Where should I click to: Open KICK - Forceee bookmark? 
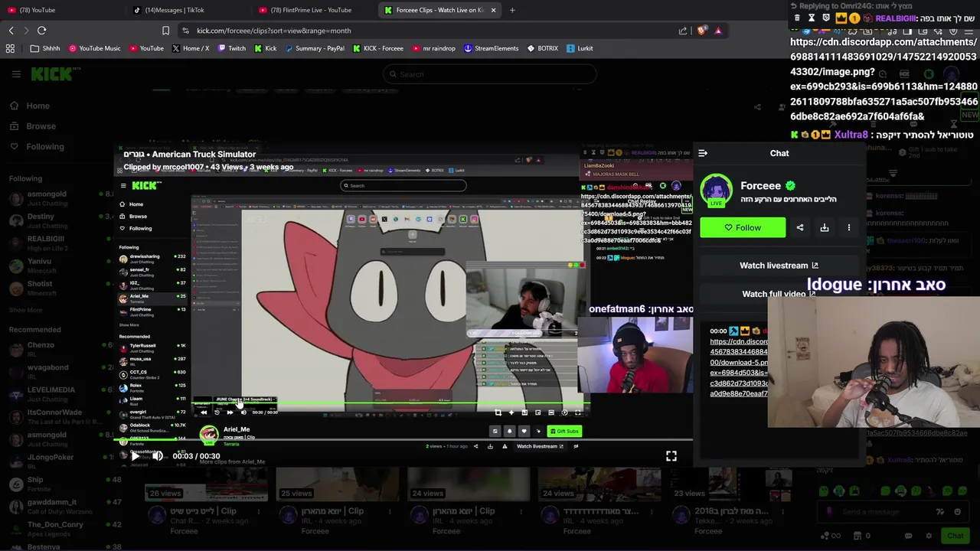point(378,48)
